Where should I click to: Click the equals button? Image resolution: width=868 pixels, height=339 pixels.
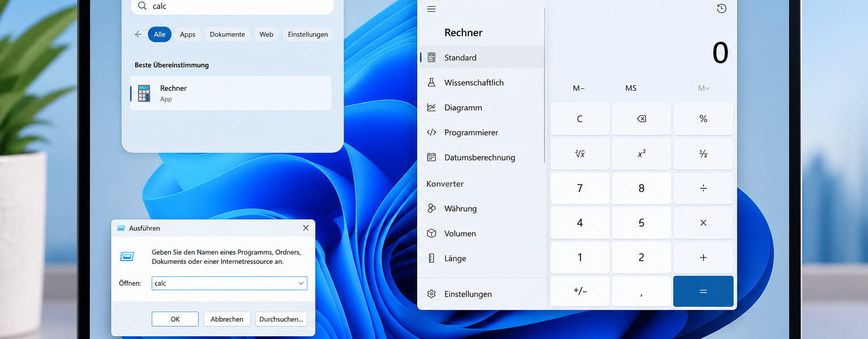(x=704, y=291)
